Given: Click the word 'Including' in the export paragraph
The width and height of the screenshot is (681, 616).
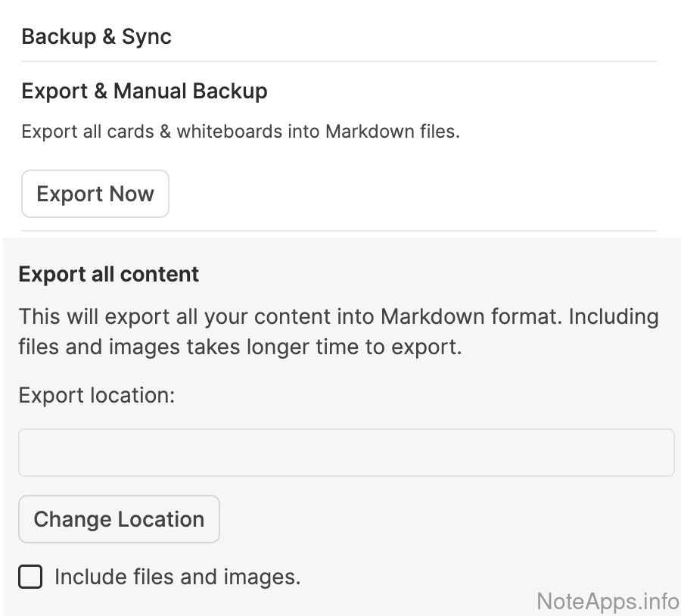Looking at the screenshot, I should tap(613, 316).
